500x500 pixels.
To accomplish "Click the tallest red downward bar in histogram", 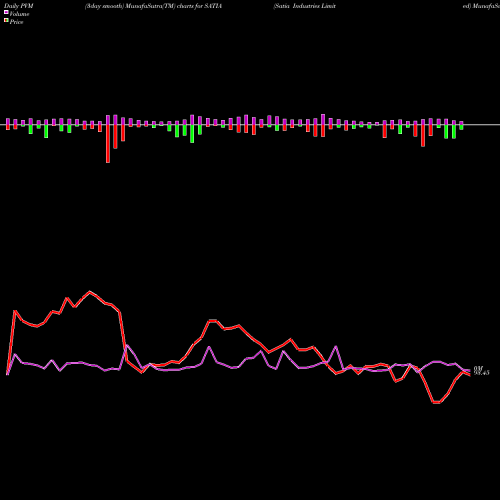I will pos(108,144).
